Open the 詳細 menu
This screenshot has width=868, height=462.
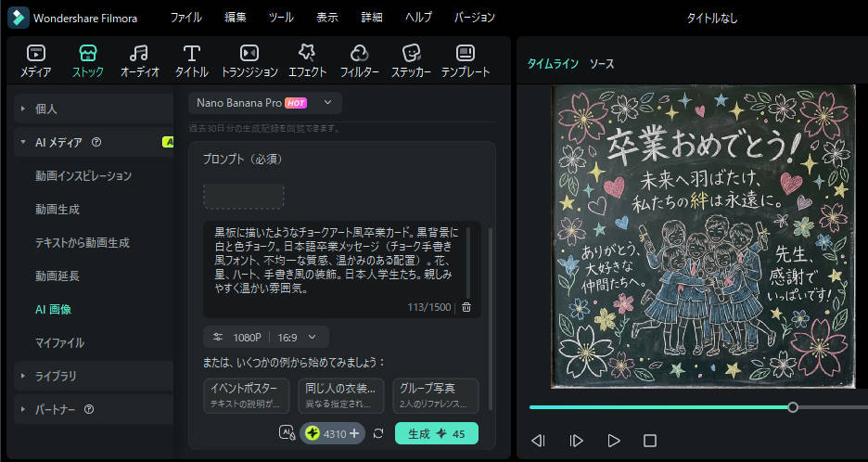[372, 18]
